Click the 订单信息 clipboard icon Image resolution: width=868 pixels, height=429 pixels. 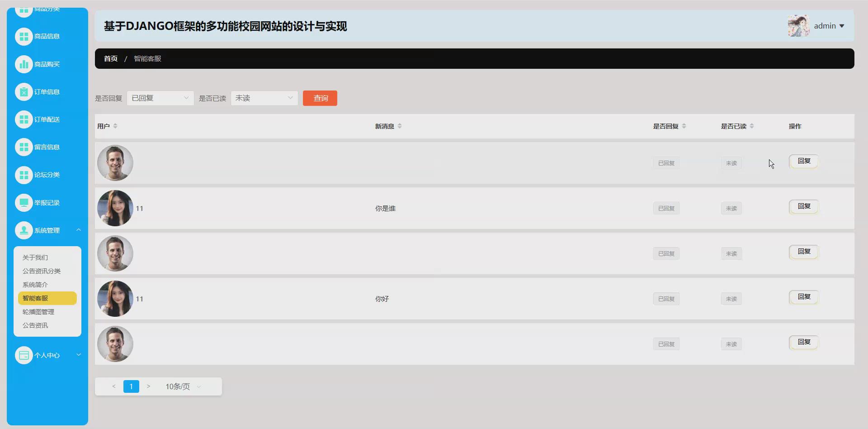point(24,92)
